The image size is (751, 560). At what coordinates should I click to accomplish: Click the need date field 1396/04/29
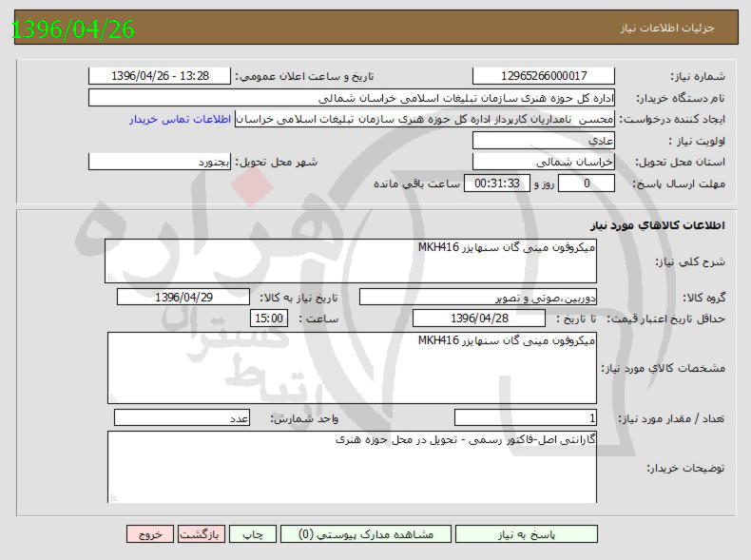point(183,297)
